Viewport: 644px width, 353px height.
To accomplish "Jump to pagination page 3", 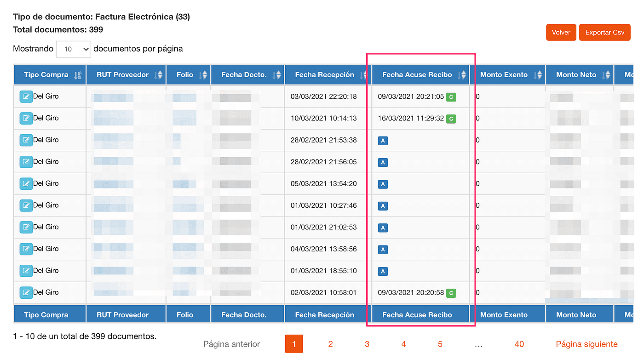I will point(367,344).
